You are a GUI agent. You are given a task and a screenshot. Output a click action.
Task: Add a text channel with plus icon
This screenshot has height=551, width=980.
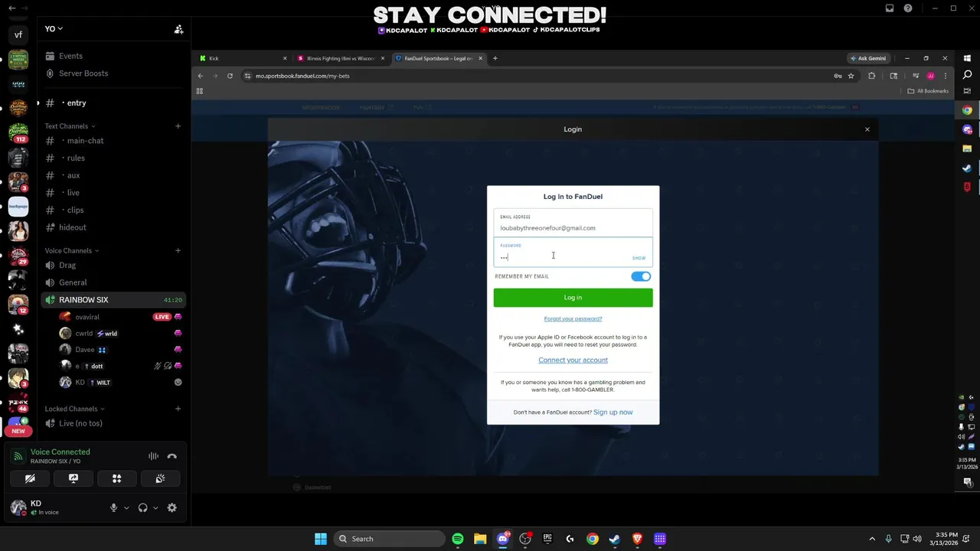click(178, 126)
